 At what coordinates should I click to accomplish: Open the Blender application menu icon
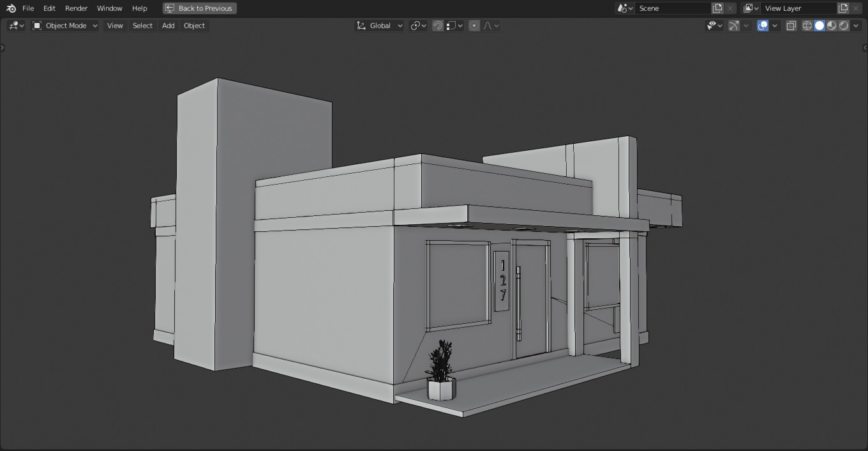pos(10,8)
